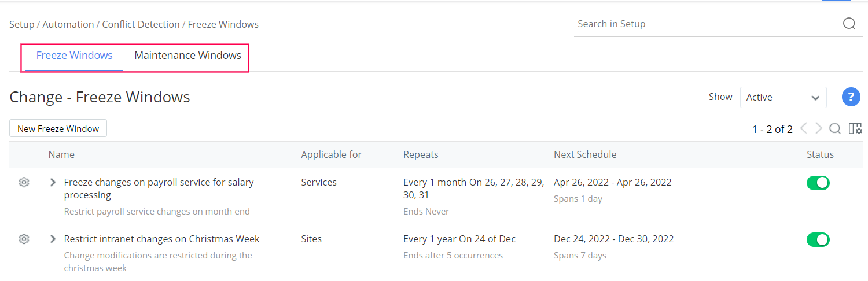The height and width of the screenshot is (281, 868).
Task: Open the blue help question mark icon
Action: [x=851, y=97]
